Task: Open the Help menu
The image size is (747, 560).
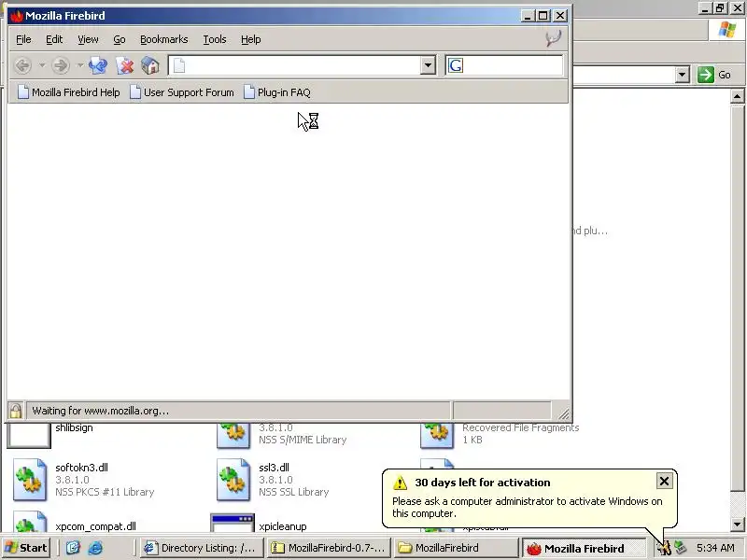Action: [250, 39]
